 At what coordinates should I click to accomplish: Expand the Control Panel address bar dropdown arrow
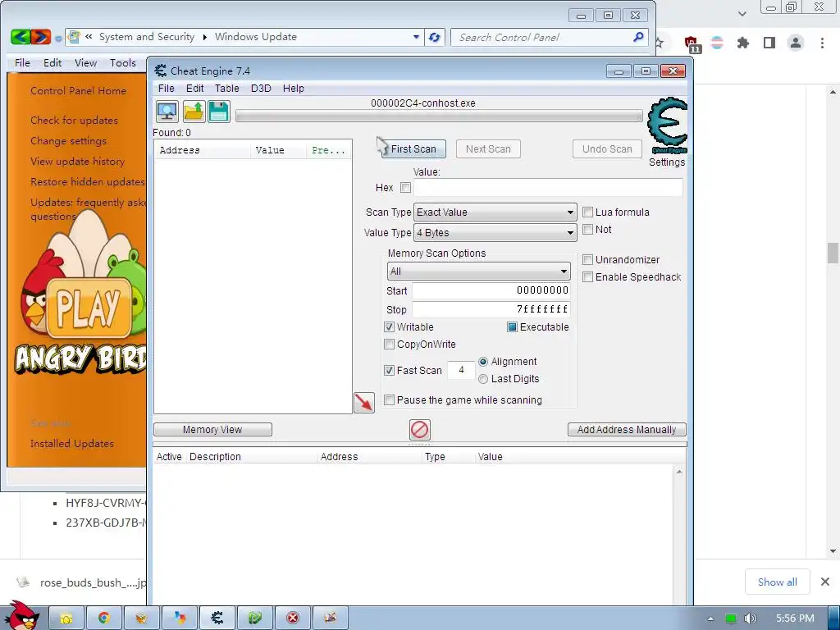coord(416,37)
